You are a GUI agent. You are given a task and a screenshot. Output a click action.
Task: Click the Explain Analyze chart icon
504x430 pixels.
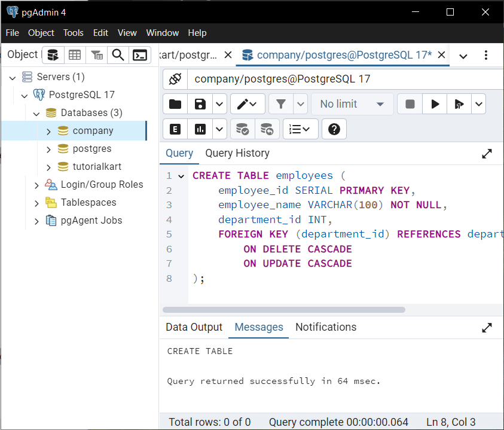click(x=200, y=129)
